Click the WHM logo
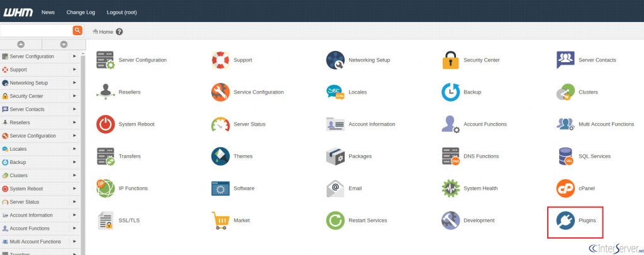 click(x=18, y=13)
